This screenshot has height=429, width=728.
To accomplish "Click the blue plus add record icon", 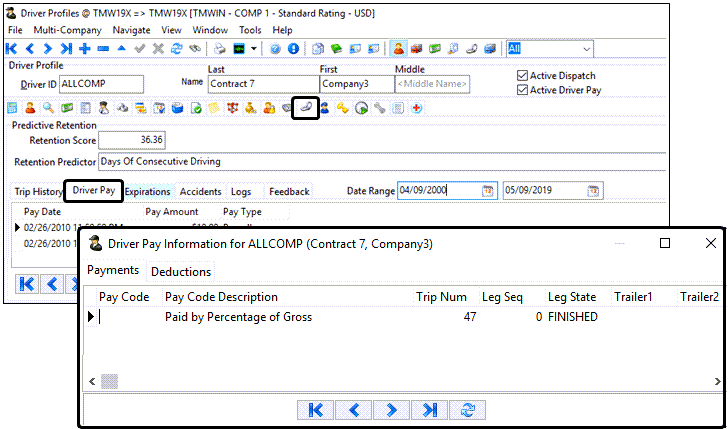I will (x=85, y=48).
